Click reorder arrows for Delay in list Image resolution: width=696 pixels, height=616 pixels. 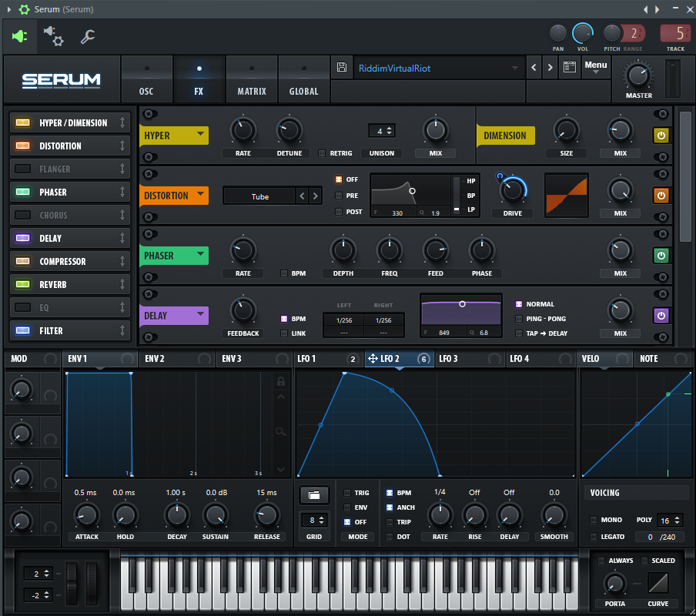pyautogui.click(x=122, y=238)
